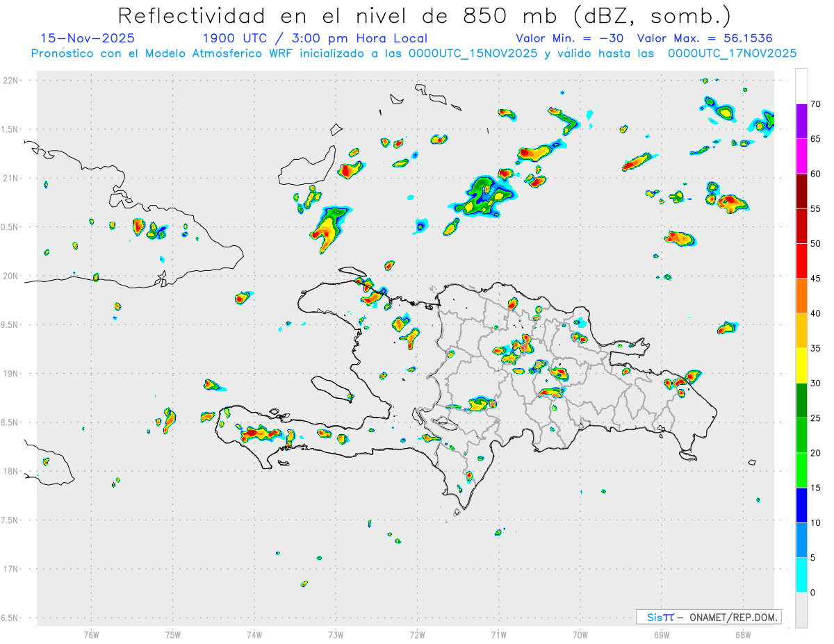Select the yellow 30–35 dBZ legend band
Viewport: 834px width, 644px height.
(x=801, y=365)
